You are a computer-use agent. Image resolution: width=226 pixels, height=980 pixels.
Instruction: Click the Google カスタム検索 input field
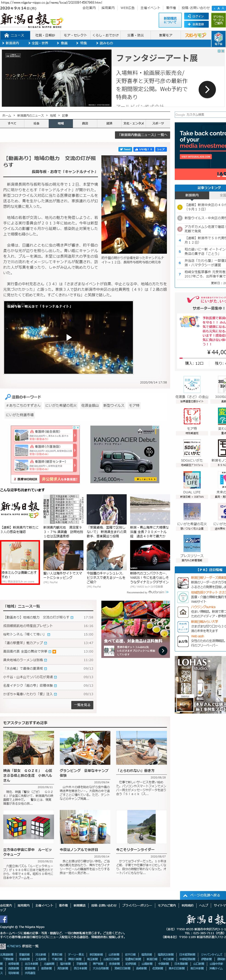[200, 115]
